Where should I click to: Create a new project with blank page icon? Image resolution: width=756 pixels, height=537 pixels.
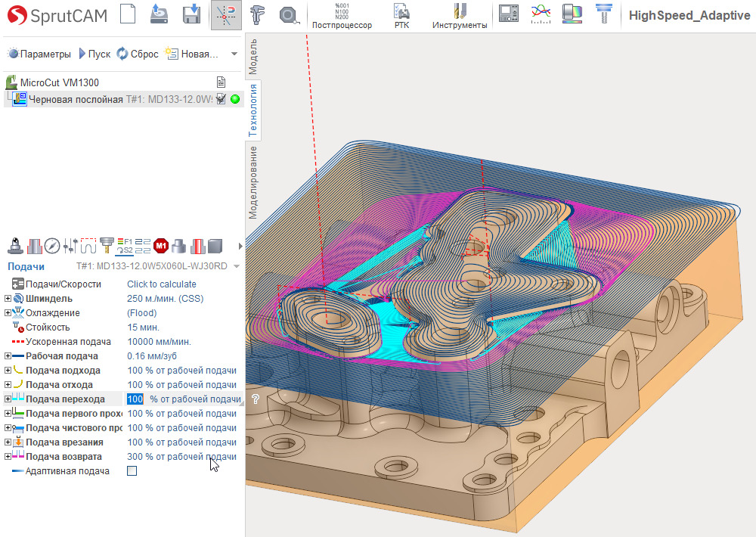[128, 14]
